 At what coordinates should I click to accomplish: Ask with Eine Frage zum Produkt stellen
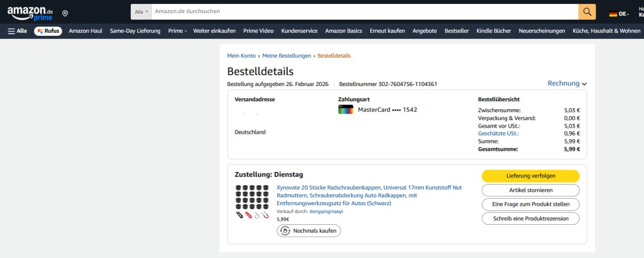point(531,204)
